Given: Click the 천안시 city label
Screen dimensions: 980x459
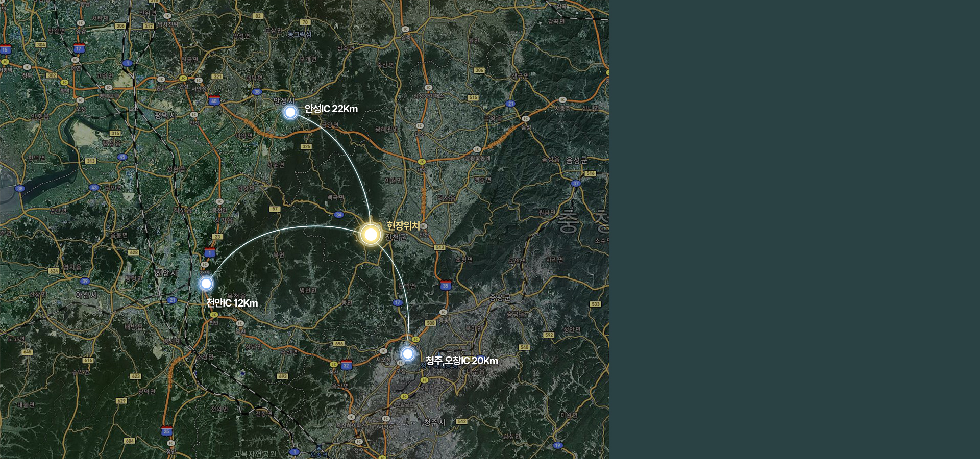Looking at the screenshot, I should 166,273.
